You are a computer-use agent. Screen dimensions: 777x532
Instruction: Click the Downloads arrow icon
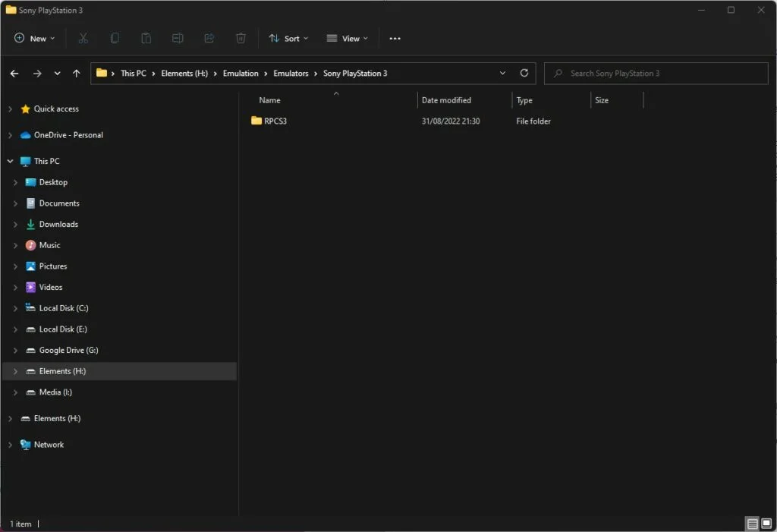30,224
